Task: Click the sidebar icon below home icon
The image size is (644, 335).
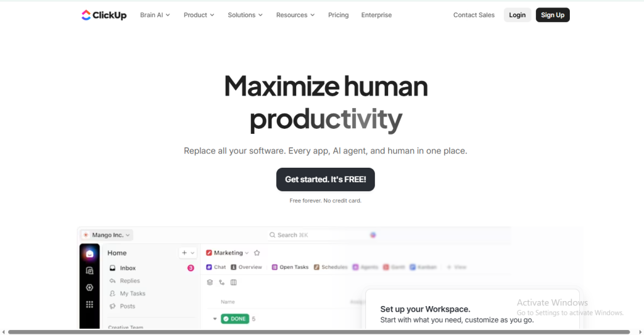Action: pos(89,270)
